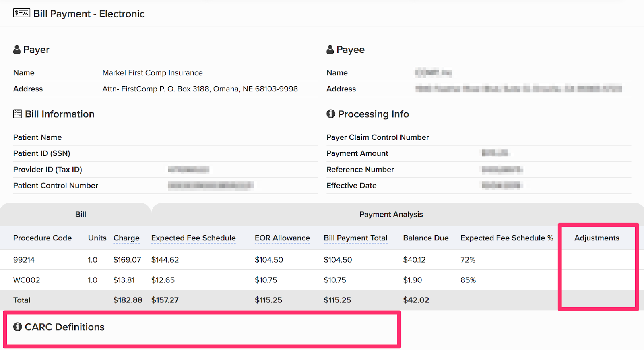Click the Balance Due column header
The height and width of the screenshot is (350, 644).
(x=425, y=238)
